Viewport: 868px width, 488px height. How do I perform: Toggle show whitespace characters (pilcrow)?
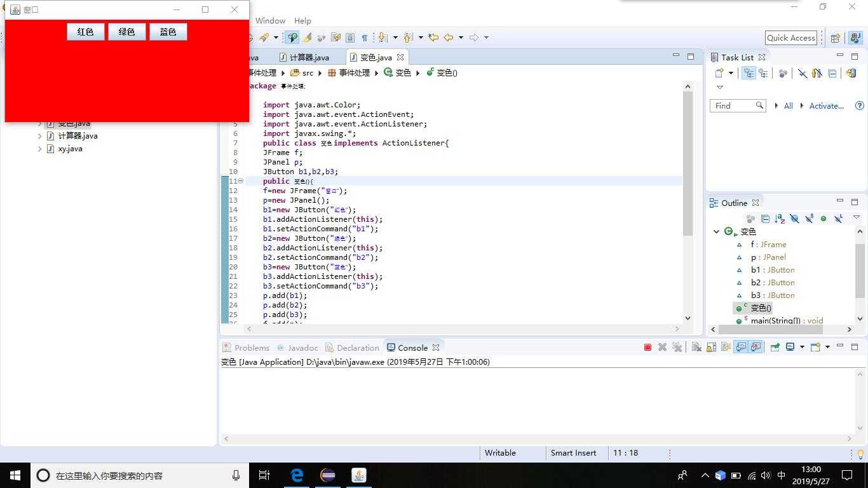coord(364,37)
